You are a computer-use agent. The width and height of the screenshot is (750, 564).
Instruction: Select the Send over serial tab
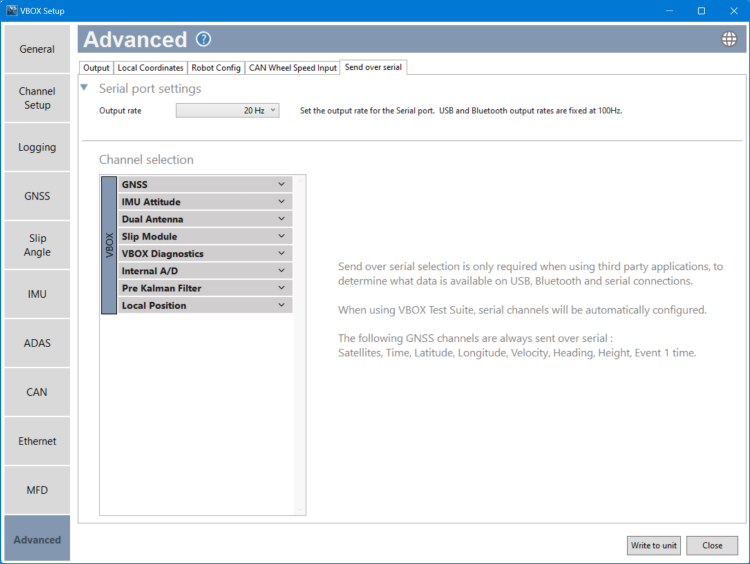click(x=373, y=67)
